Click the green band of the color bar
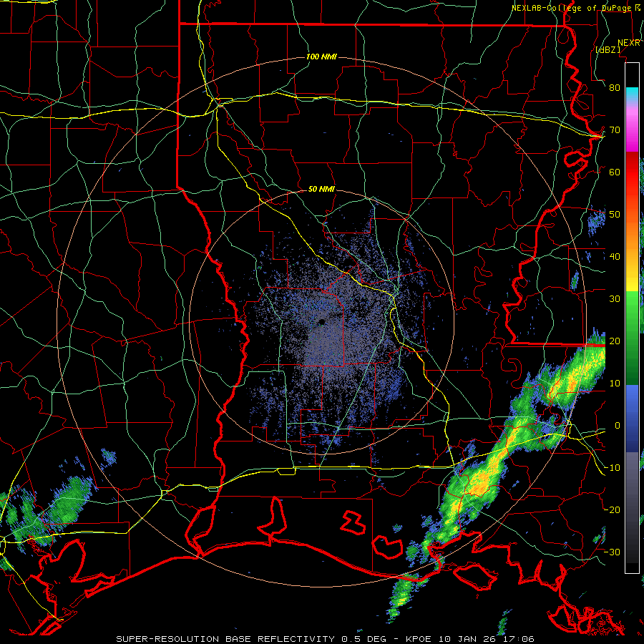Screen dimensions: 644x644 click(632, 338)
